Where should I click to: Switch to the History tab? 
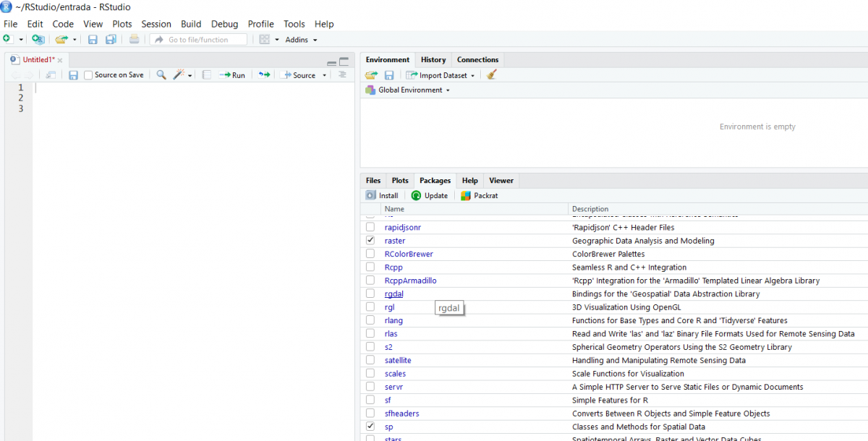(x=433, y=59)
